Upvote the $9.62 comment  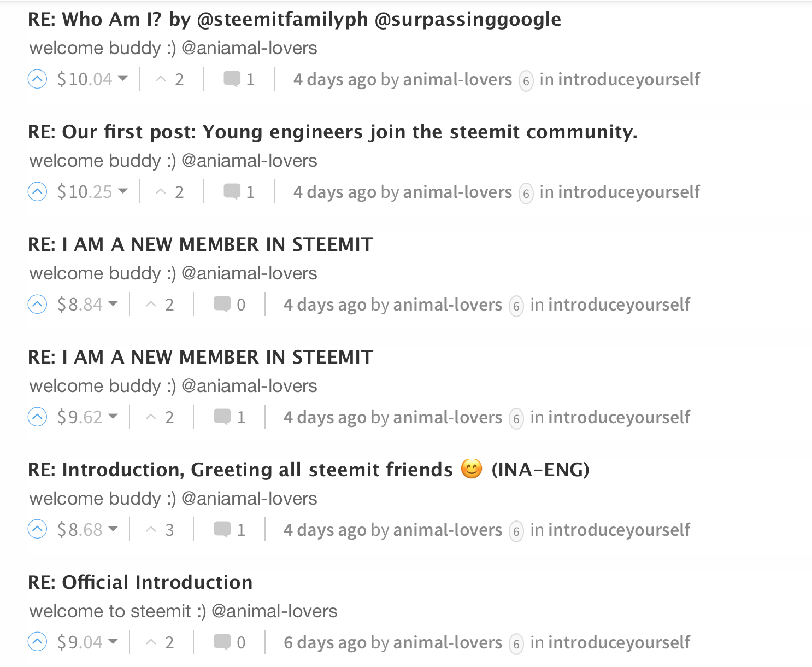click(x=37, y=418)
